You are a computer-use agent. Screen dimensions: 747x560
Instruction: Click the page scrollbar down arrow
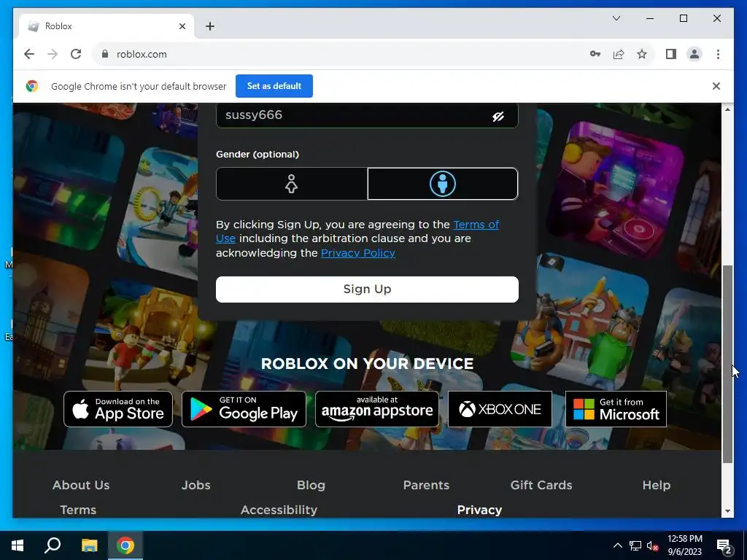tap(727, 511)
